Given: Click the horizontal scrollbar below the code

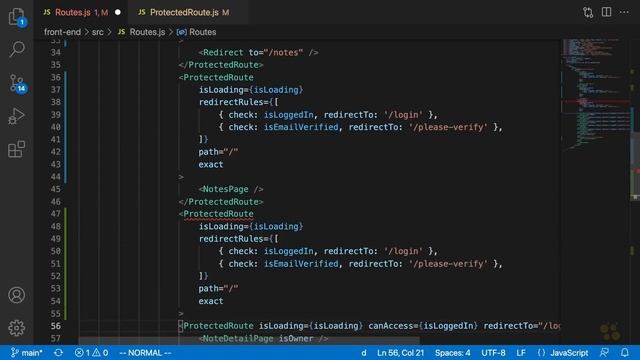Looking at the screenshot, I should tap(249, 341).
